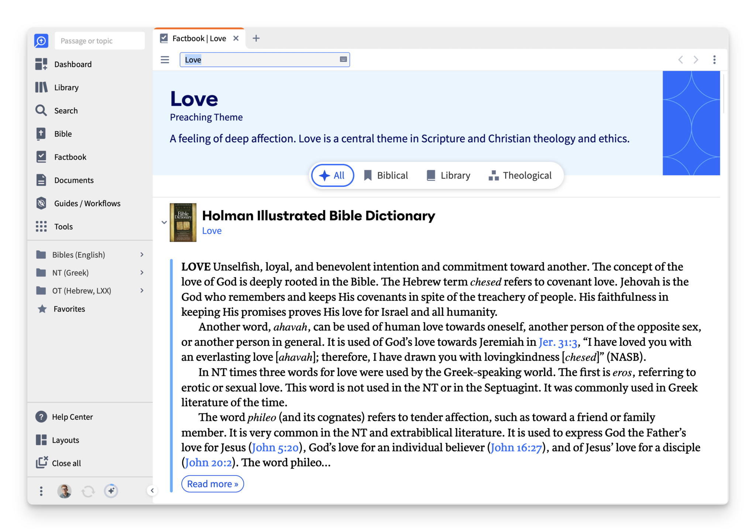Switch to the Factbook | Love tab
The image size is (756, 532).
pos(199,38)
